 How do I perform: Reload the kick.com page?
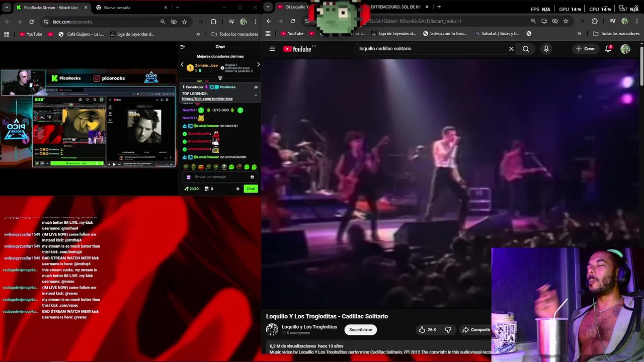click(31, 22)
